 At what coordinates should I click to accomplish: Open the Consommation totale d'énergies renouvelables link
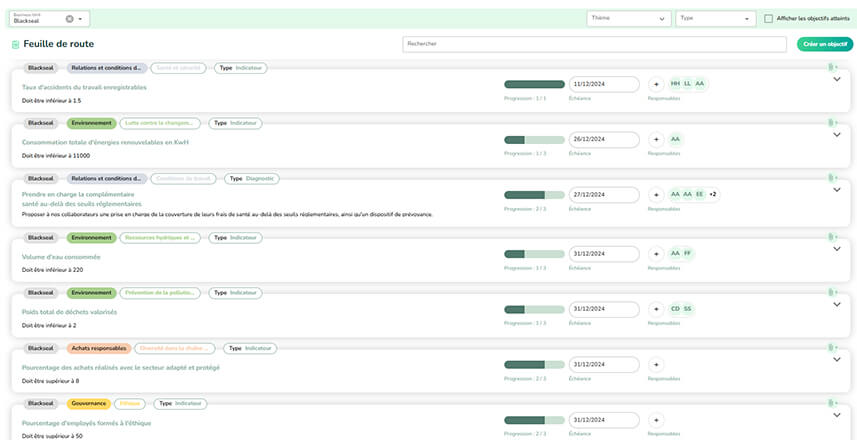[105, 142]
